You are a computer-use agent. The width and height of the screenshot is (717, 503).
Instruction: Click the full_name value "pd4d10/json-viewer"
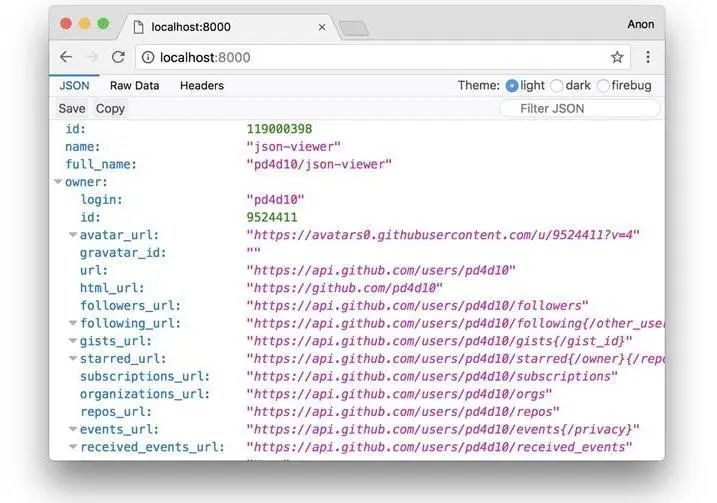(319, 164)
